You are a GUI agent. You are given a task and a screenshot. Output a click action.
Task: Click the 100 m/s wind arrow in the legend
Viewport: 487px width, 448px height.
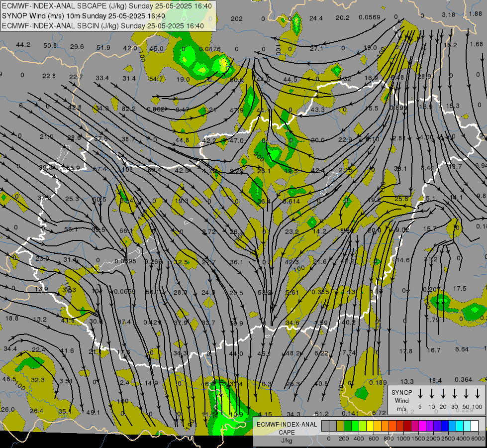(478, 393)
